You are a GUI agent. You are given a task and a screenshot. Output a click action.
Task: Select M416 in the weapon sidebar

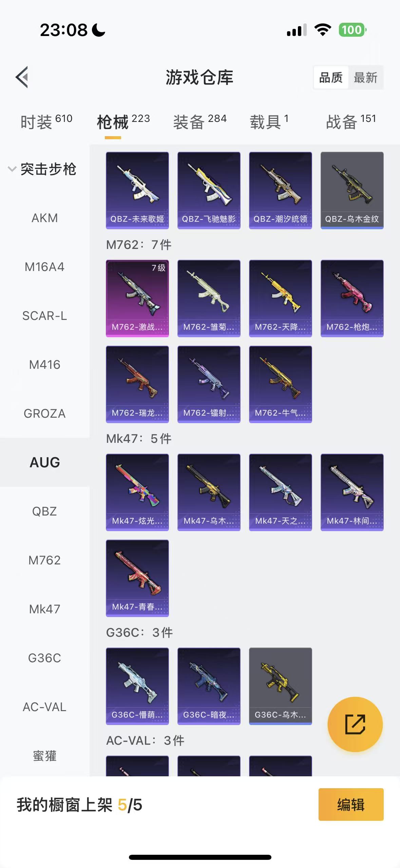tap(45, 364)
